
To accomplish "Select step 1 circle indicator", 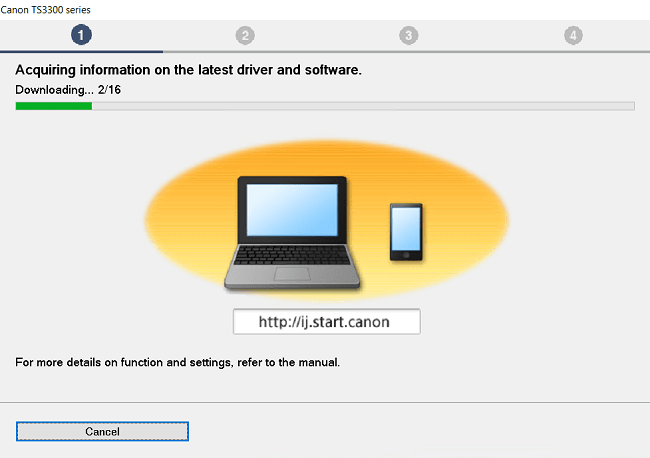I will tap(81, 35).
